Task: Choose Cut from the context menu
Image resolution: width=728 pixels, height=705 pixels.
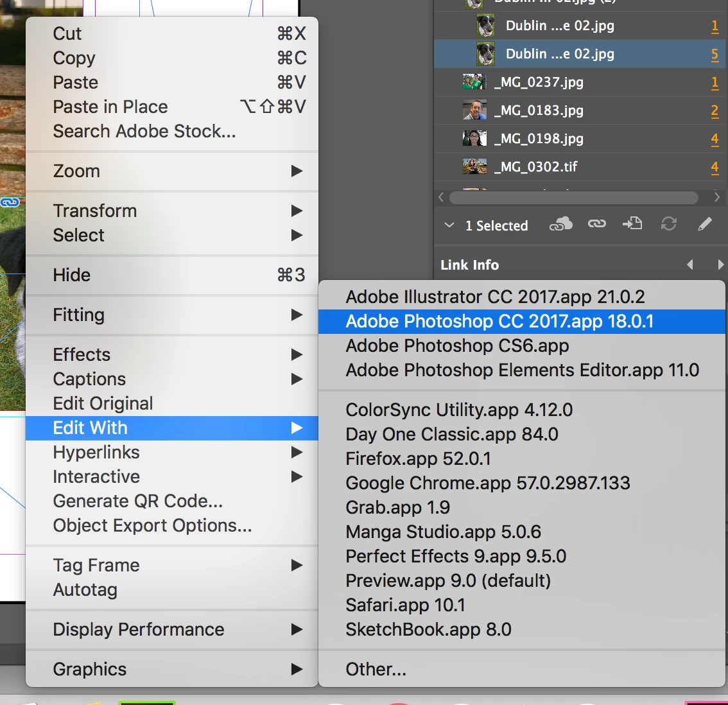Action: coord(172,33)
